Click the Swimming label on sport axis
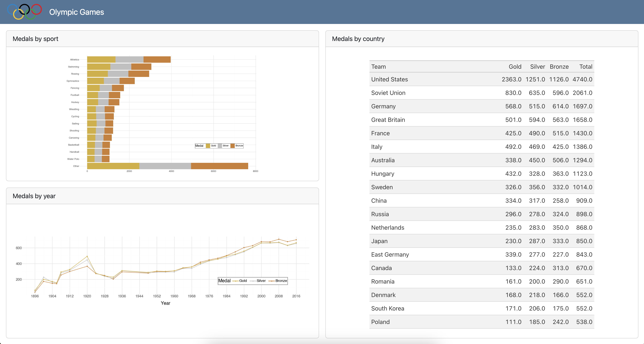The width and height of the screenshot is (644, 344). pyautogui.click(x=73, y=67)
